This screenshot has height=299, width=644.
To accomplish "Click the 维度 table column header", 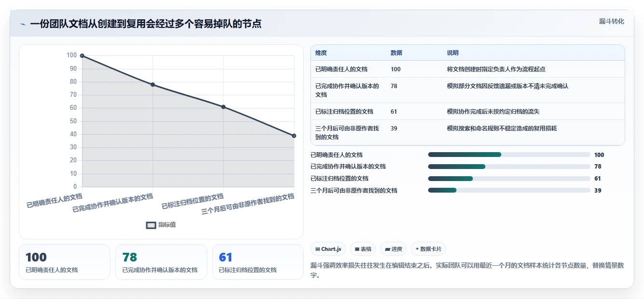I will click(x=321, y=53).
